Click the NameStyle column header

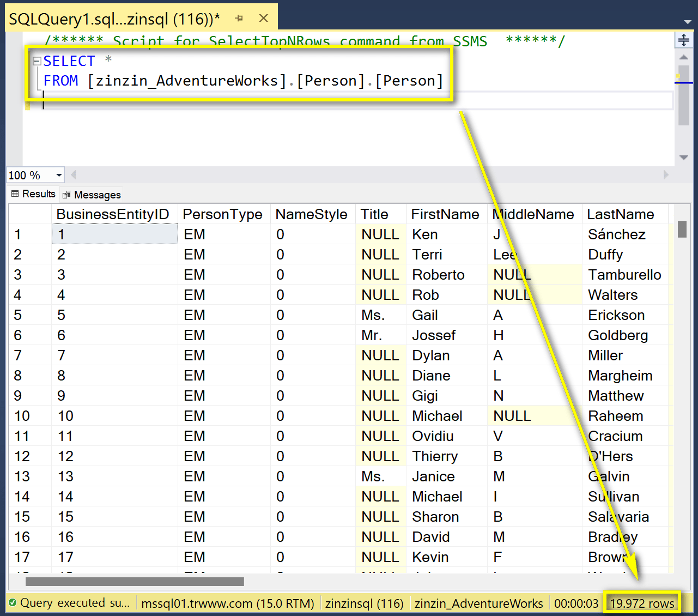click(313, 214)
